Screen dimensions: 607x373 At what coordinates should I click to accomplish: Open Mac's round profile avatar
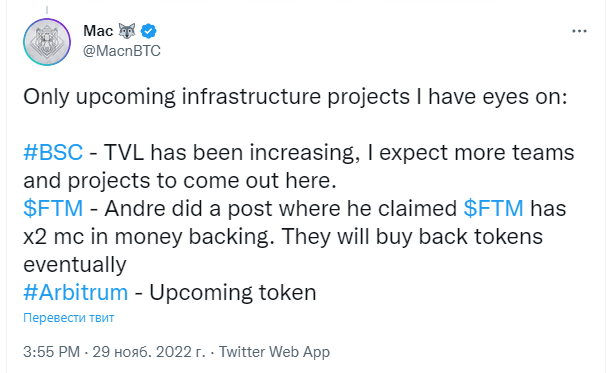coord(47,42)
